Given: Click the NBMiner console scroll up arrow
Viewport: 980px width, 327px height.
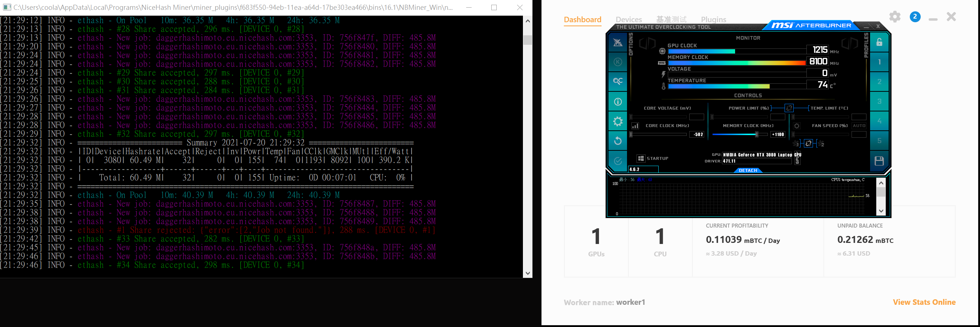Looking at the screenshot, I should coord(528,21).
